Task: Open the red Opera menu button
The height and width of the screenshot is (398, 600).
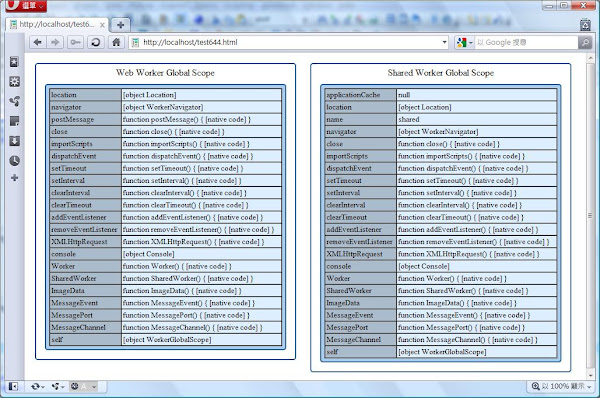Action: pyautogui.click(x=26, y=5)
